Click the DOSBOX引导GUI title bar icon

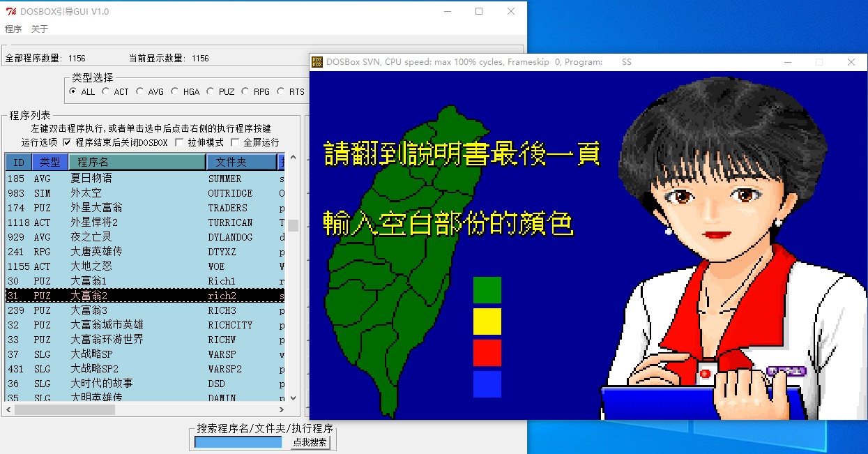coord(10,11)
